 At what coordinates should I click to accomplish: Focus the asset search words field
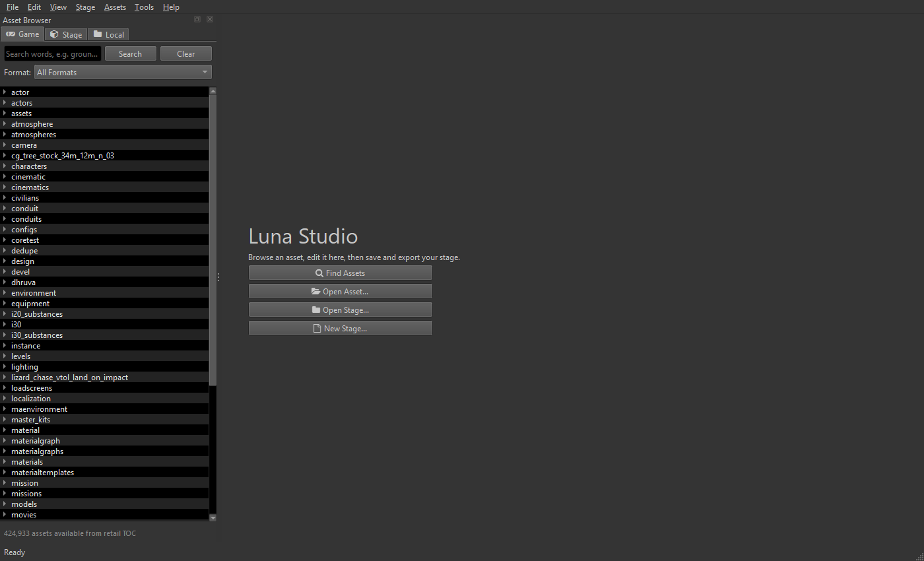[53, 54]
